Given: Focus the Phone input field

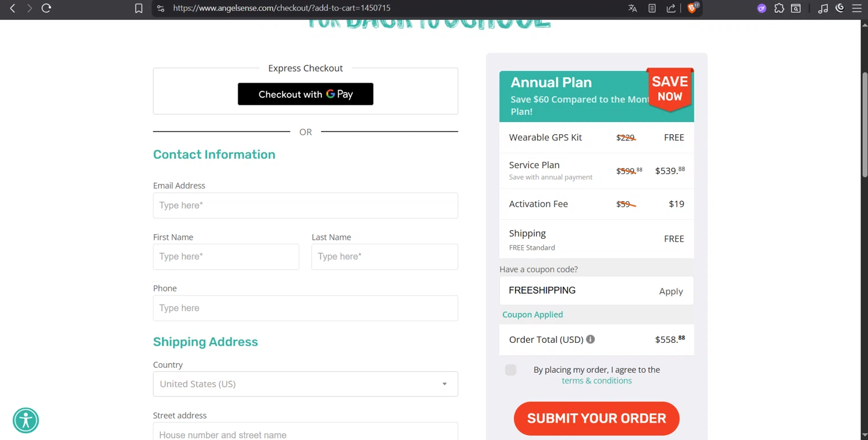Looking at the screenshot, I should 306,308.
